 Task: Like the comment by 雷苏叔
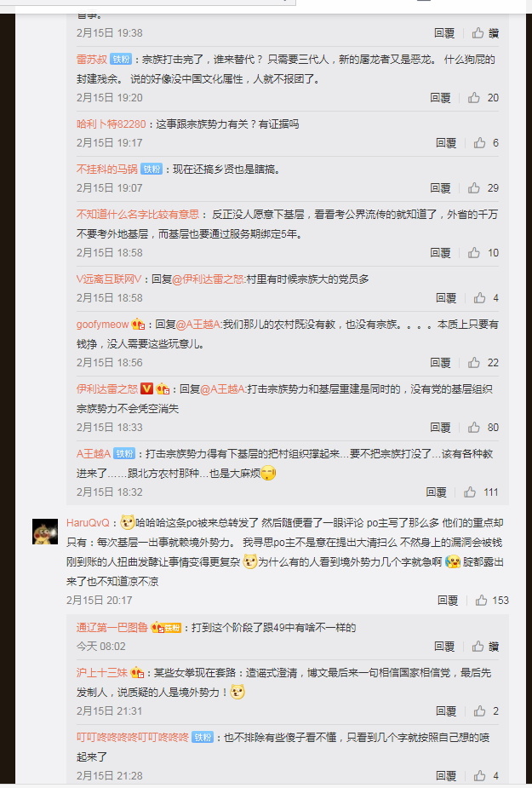pyautogui.click(x=474, y=97)
